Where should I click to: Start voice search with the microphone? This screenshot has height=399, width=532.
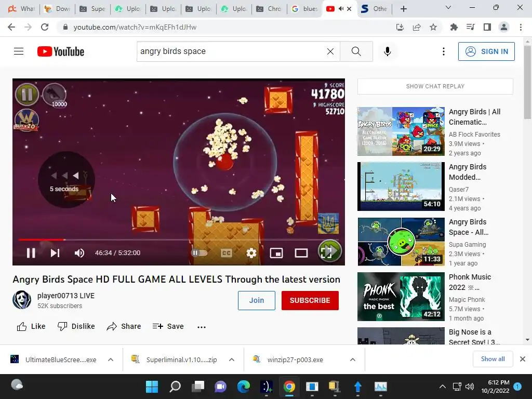[388, 51]
